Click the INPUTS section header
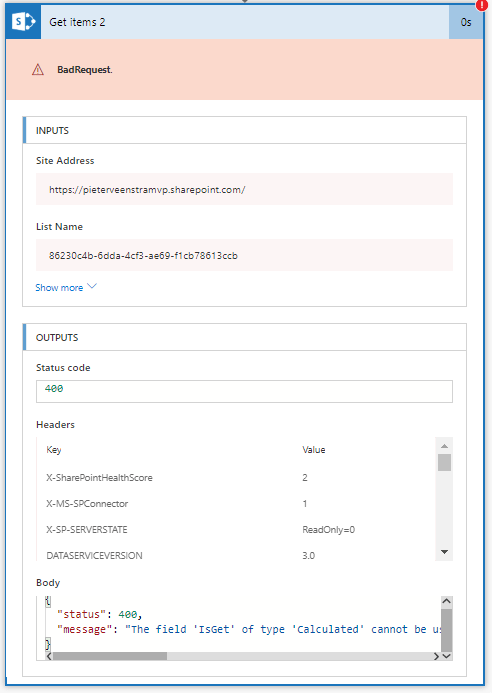492x693 pixels. [245, 130]
